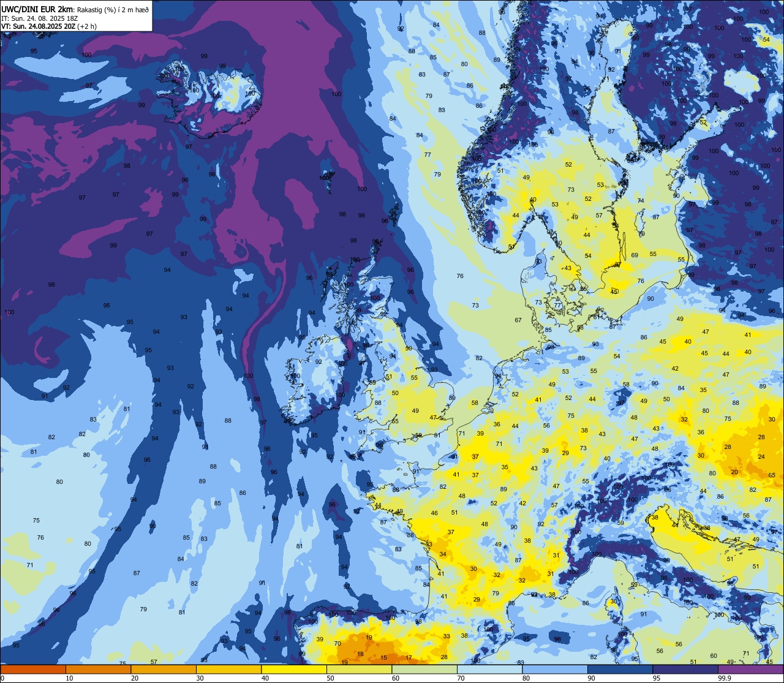The height and width of the screenshot is (683, 784).
Task: Click the 'Rakastig (%) í 2 m hæð' label
Action: point(112,9)
